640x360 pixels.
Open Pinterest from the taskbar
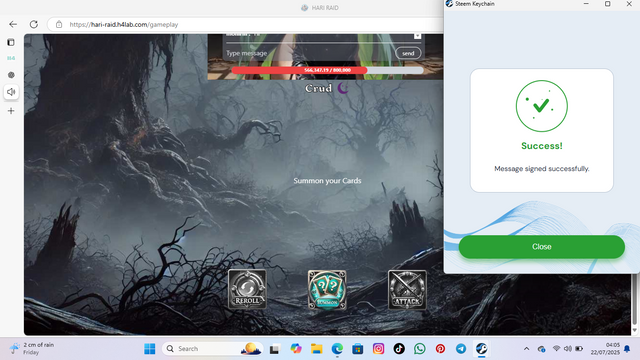pyautogui.click(x=440, y=349)
